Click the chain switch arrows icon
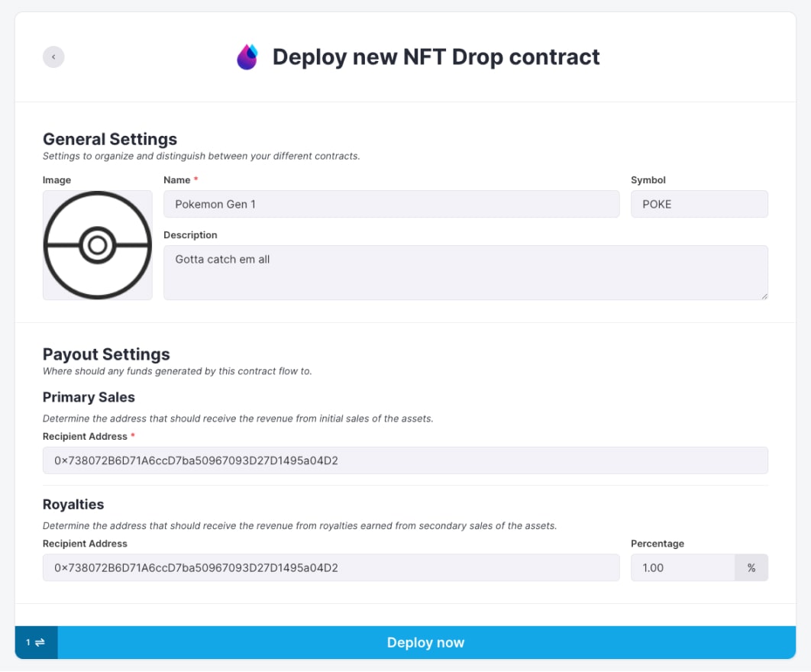This screenshot has height=672, width=811. point(39,642)
